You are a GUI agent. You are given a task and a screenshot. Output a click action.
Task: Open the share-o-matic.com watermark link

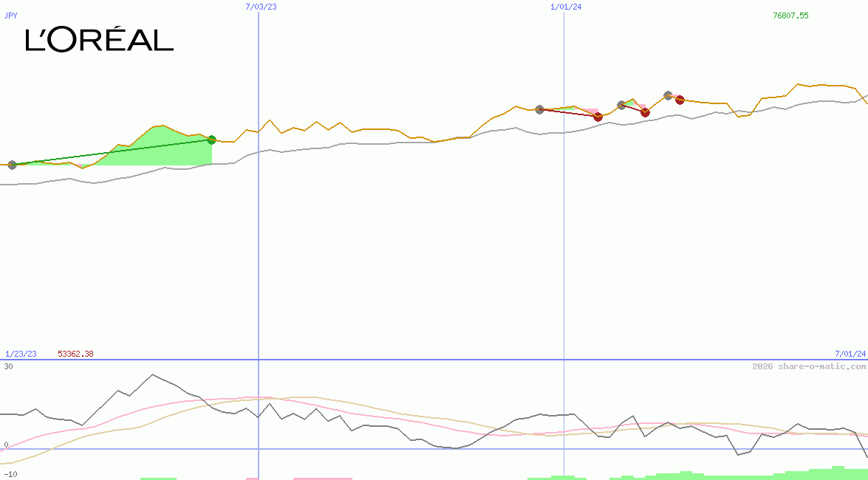click(x=809, y=366)
